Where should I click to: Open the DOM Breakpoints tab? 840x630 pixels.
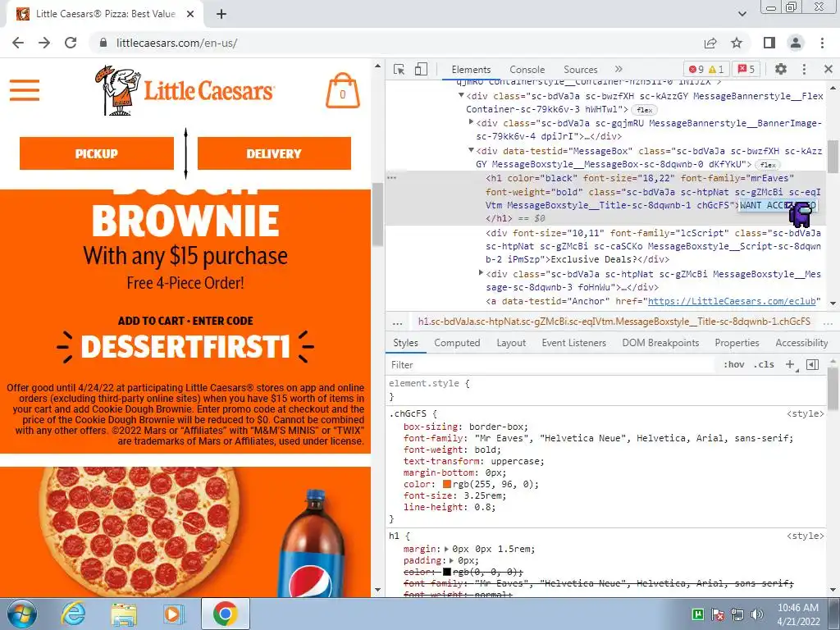(660, 343)
